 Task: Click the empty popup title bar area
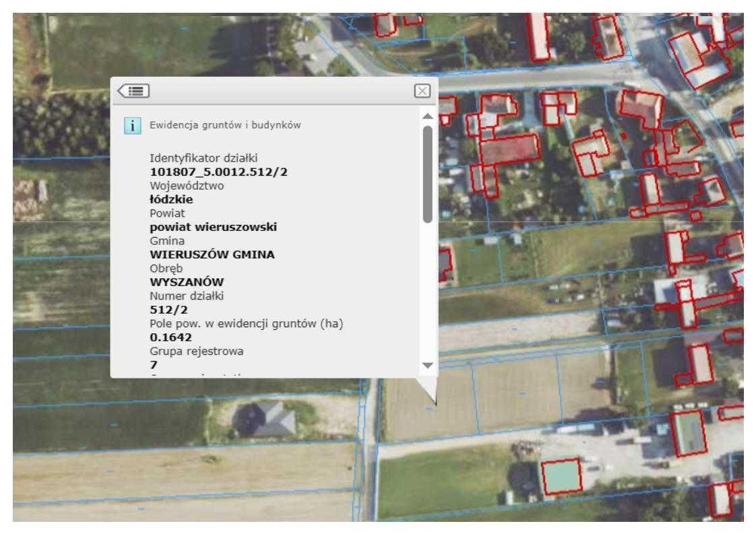click(x=283, y=91)
